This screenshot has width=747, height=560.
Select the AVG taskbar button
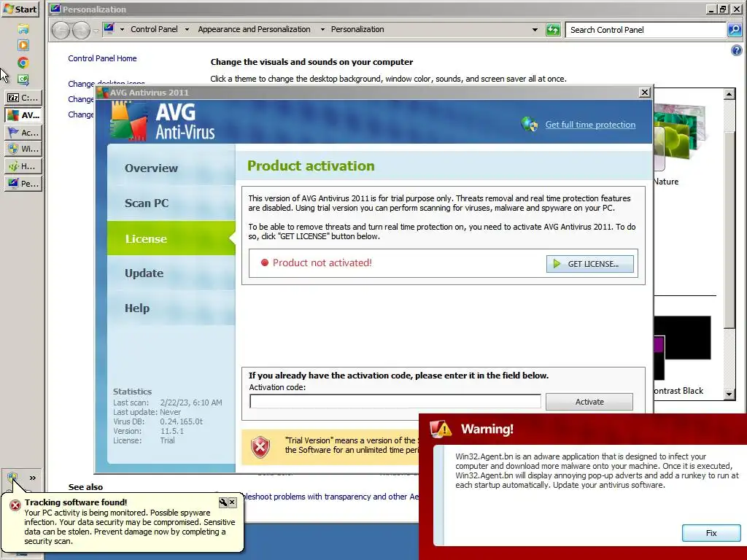pos(23,114)
